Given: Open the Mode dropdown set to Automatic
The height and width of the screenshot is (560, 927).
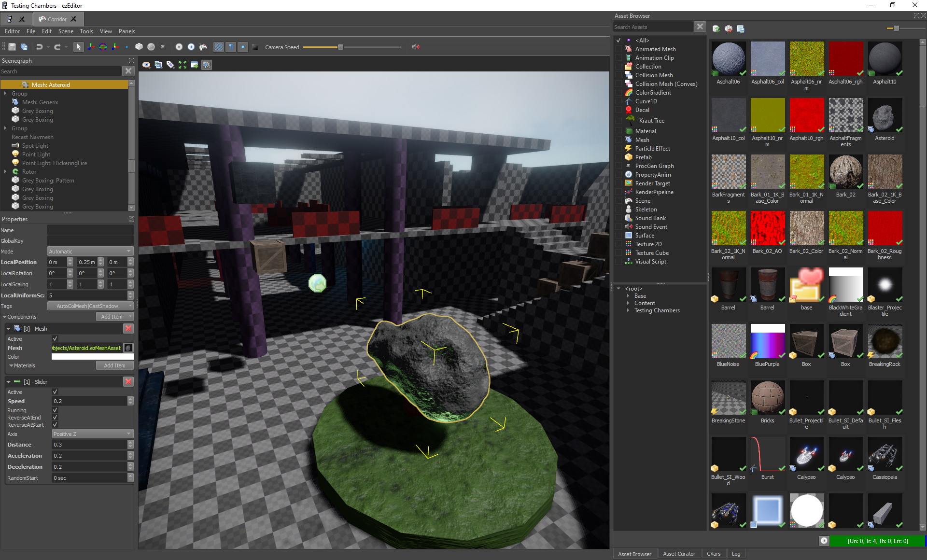Looking at the screenshot, I should pyautogui.click(x=90, y=252).
